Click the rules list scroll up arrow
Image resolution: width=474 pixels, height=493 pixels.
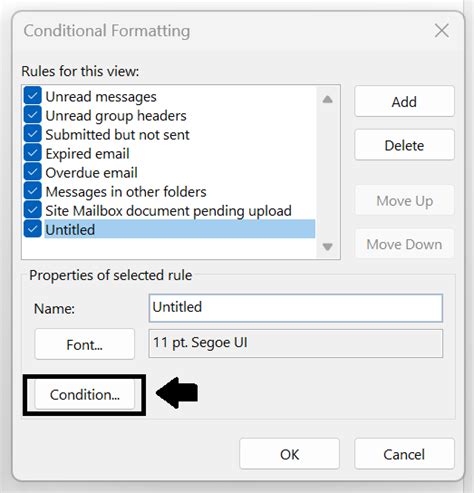click(x=328, y=99)
